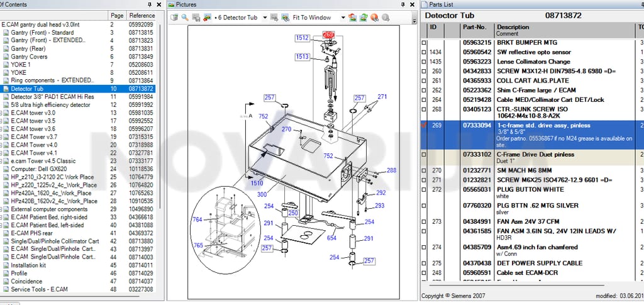The width and height of the screenshot is (644, 305).
Task: Click page icon beside Profile
Action: pyautogui.click(x=6, y=274)
